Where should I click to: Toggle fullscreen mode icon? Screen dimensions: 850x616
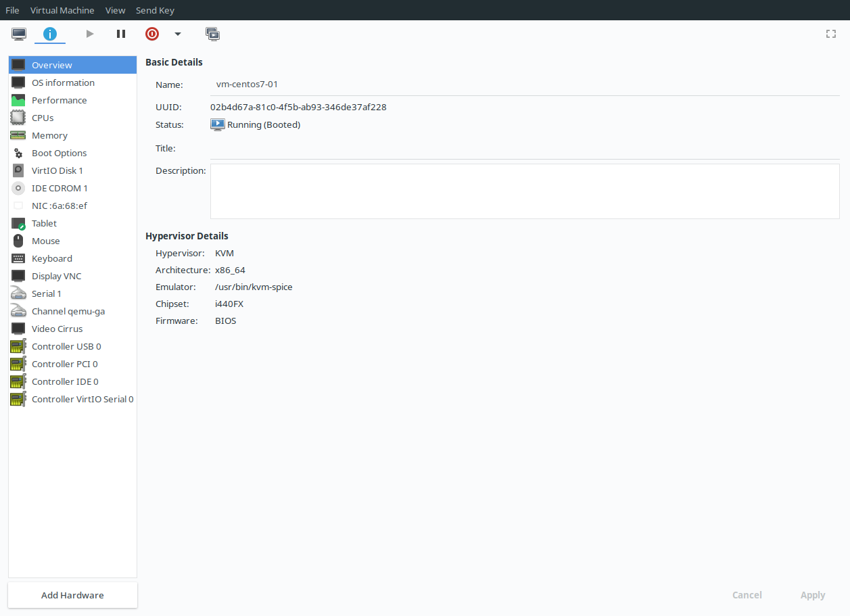click(x=831, y=34)
